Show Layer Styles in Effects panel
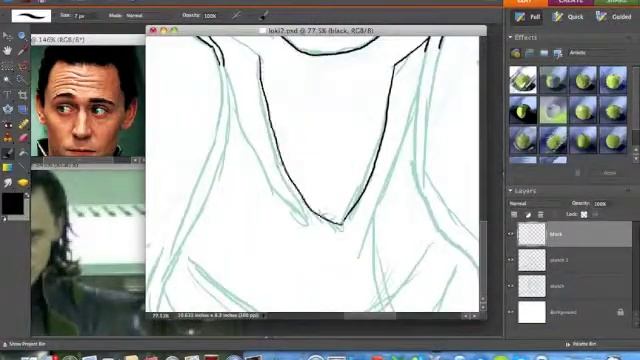640x360 pixels. (529, 53)
